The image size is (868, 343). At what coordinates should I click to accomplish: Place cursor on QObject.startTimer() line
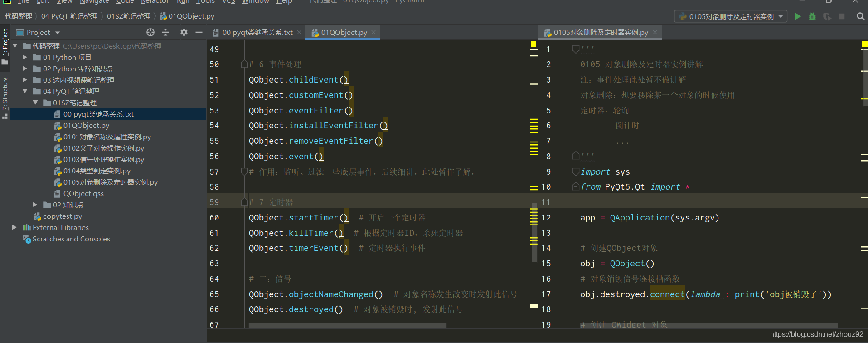298,217
